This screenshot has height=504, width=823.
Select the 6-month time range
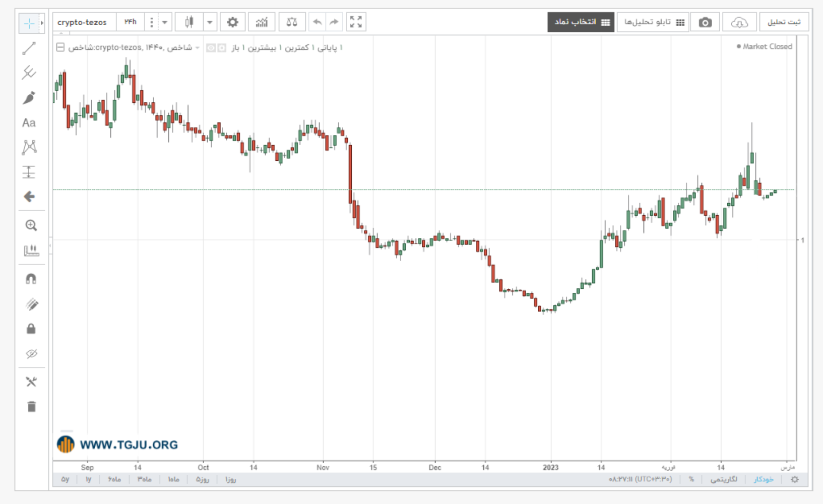pos(114,479)
